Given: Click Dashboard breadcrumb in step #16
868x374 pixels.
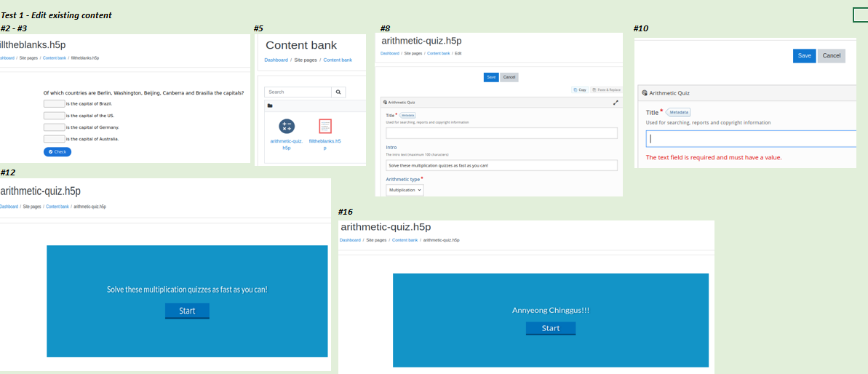Looking at the screenshot, I should point(350,240).
